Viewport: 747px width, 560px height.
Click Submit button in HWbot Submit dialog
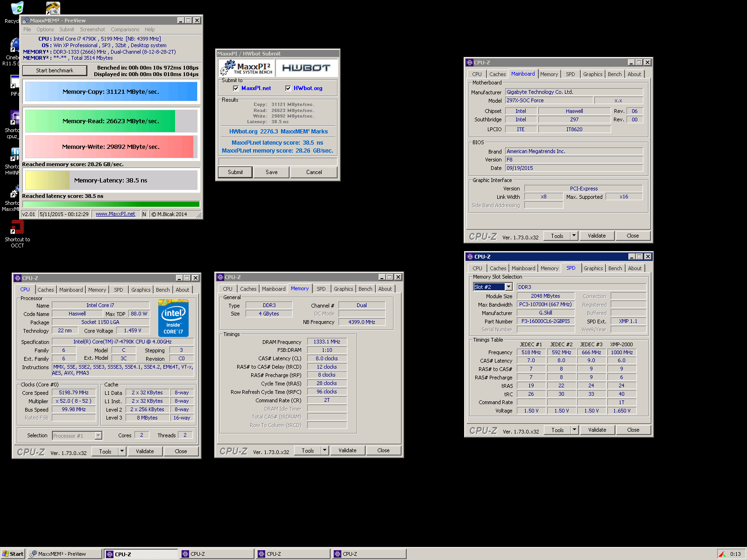click(235, 172)
